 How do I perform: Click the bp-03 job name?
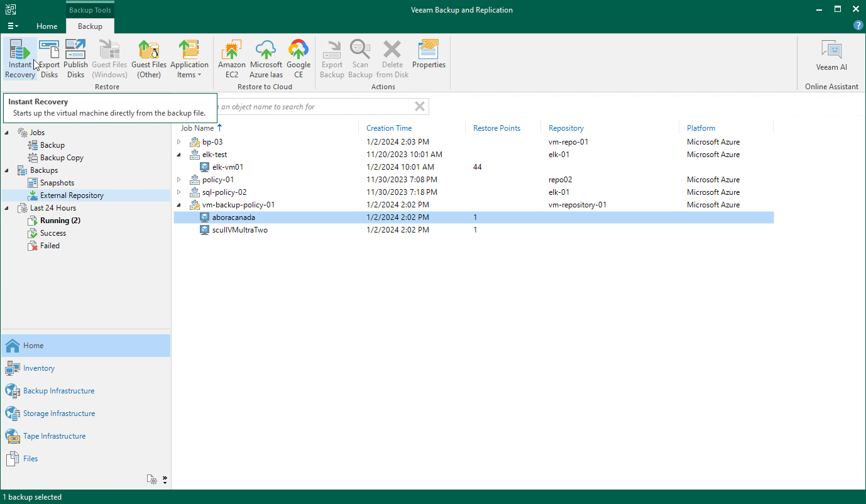212,142
